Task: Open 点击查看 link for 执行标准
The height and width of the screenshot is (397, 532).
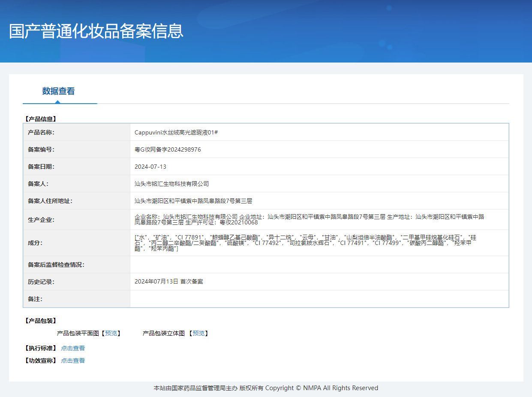Action: click(x=73, y=348)
